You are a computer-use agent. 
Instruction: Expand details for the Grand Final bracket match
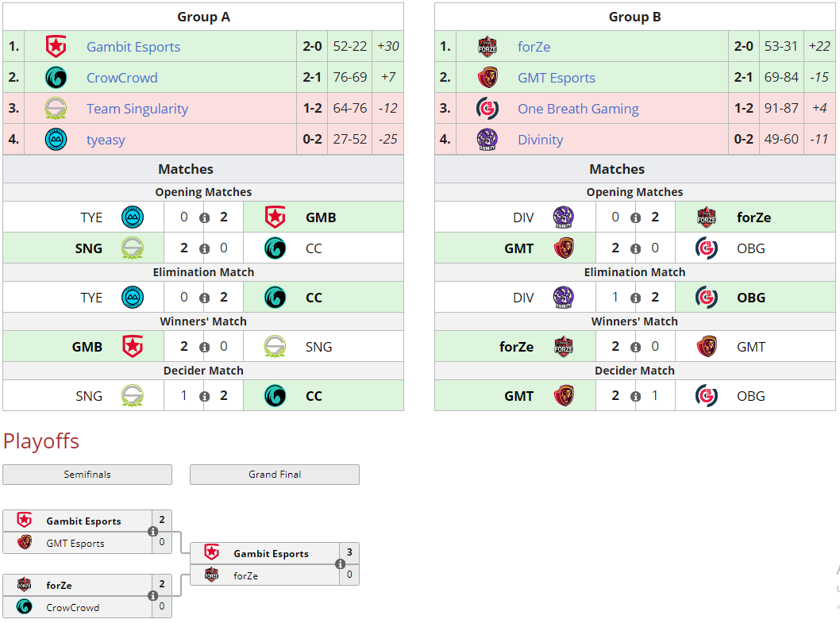tap(340, 564)
